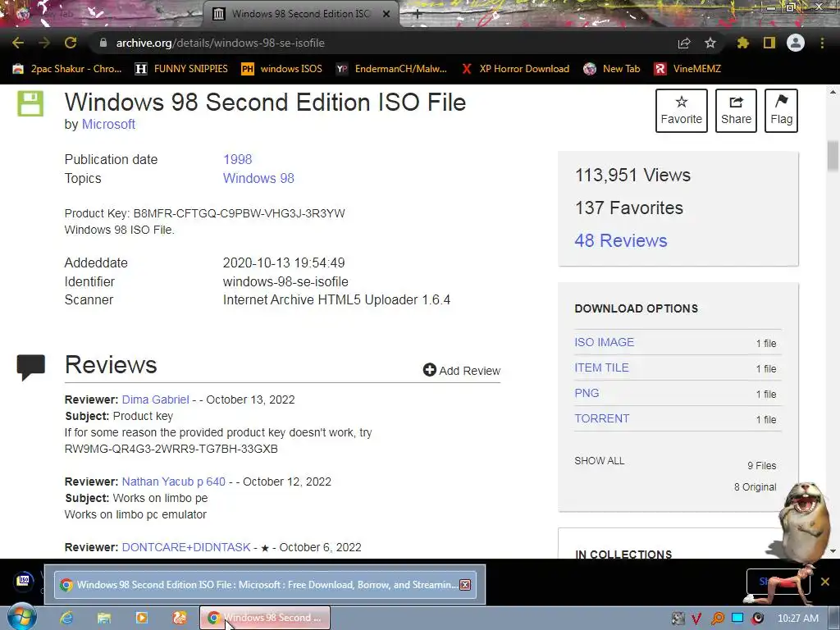840x630 pixels.
Task: Launch the media player taskbar icon
Action: coord(141,618)
